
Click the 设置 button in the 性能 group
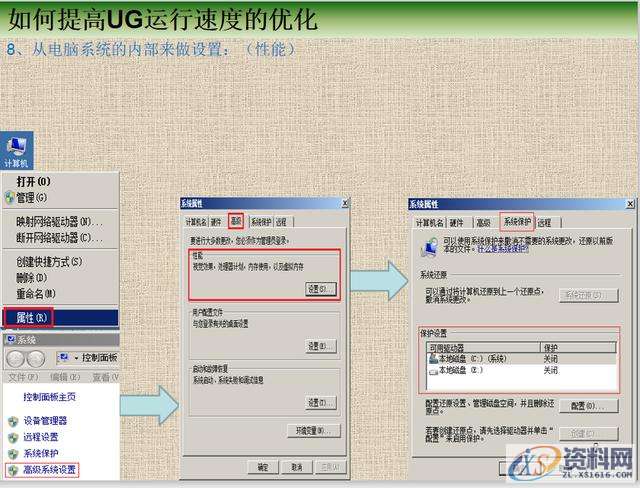point(321,289)
